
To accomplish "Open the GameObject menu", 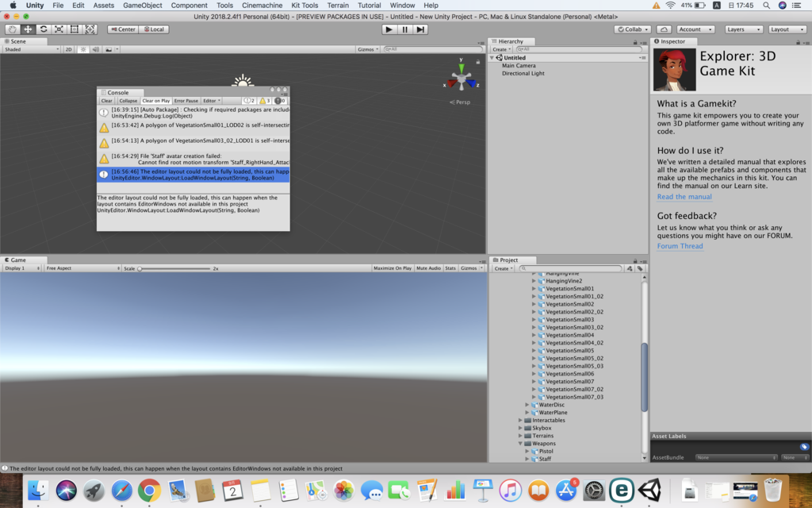I will (143, 6).
